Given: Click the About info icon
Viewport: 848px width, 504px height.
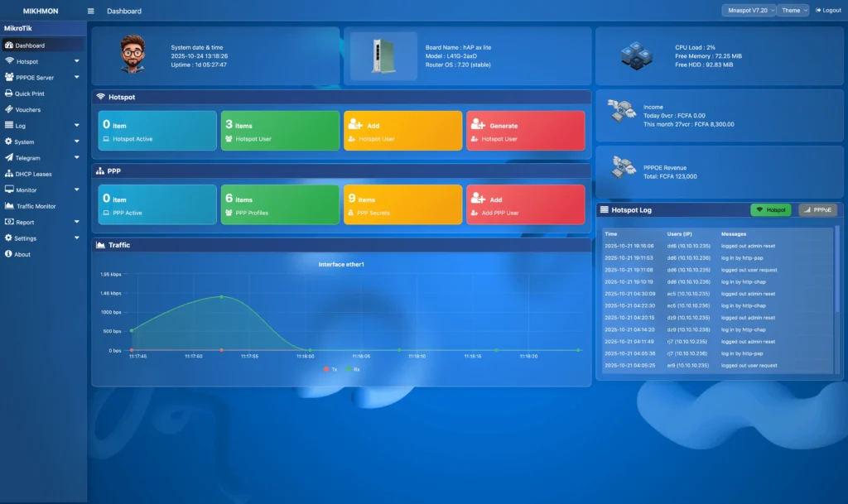Looking at the screenshot, I should 9,254.
